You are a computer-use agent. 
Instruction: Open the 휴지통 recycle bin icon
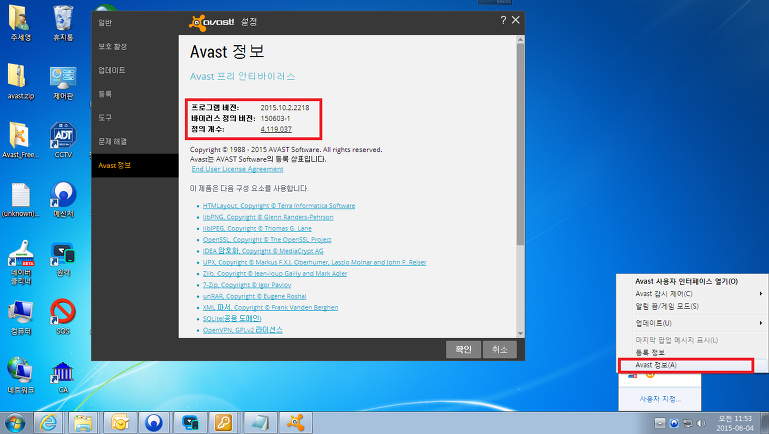63,23
